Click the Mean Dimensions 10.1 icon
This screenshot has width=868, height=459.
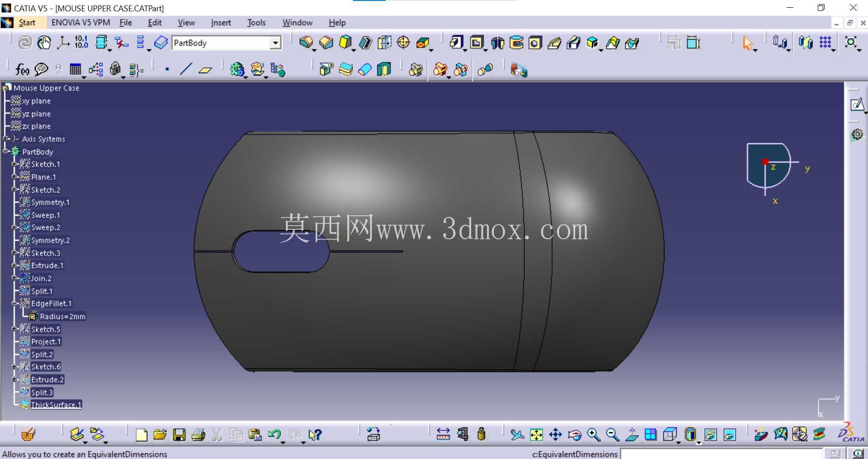point(82,43)
